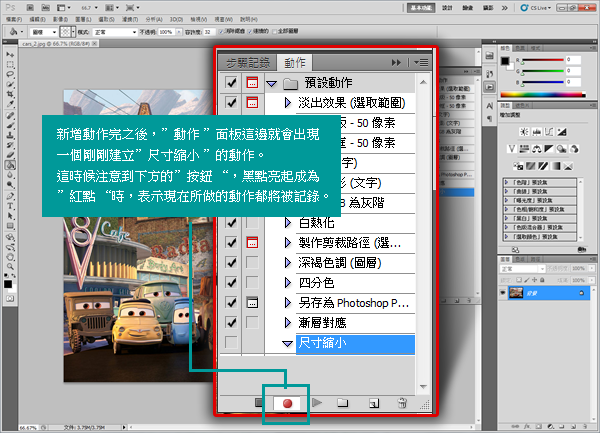The width and height of the screenshot is (600, 433).
Task: Enable the item checkbox for 尺寸縮小
Action: [231, 342]
